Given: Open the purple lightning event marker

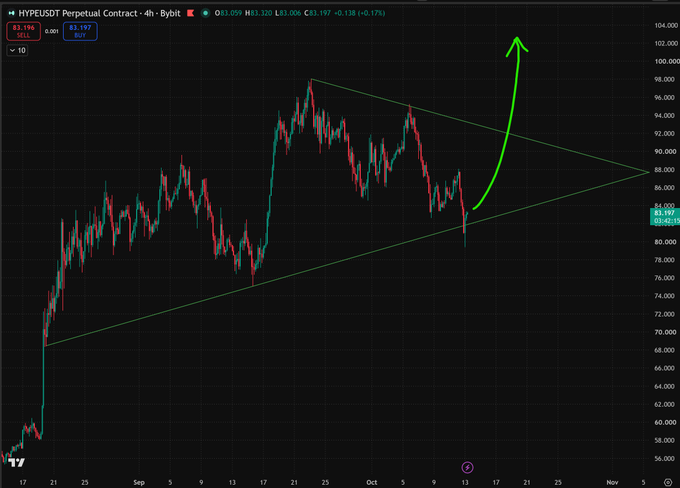Looking at the screenshot, I should [467, 467].
